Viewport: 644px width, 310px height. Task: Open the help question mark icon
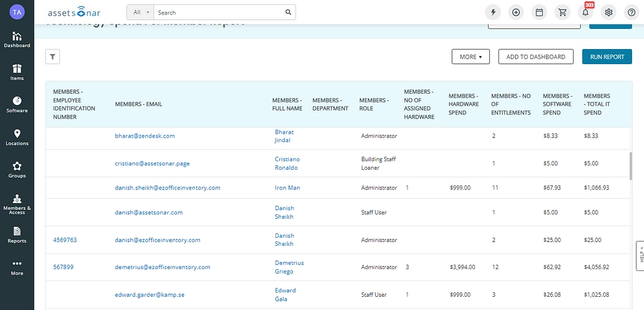pos(631,13)
